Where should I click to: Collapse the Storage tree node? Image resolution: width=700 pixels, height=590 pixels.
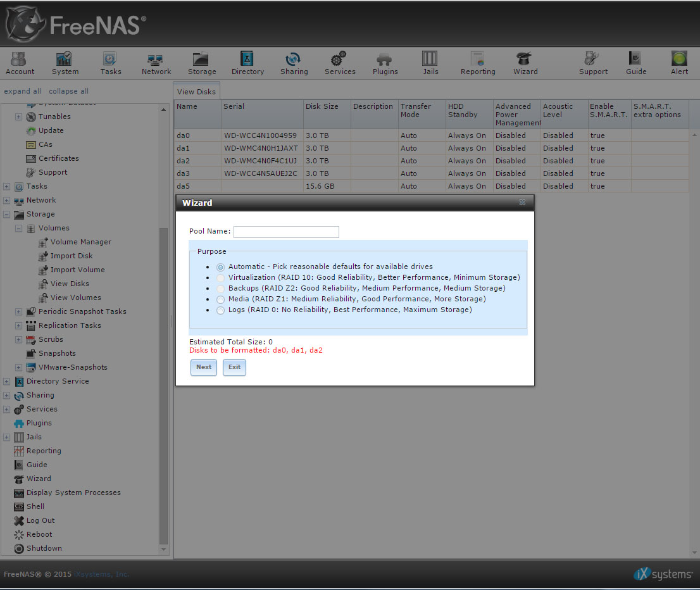(7, 215)
